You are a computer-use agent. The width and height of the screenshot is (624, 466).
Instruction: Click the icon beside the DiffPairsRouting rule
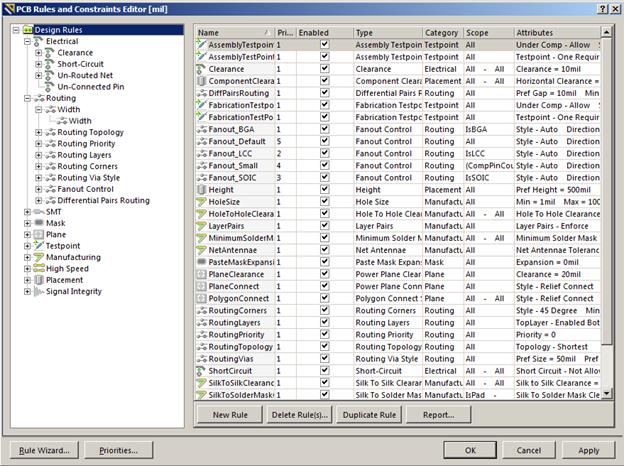coord(201,93)
